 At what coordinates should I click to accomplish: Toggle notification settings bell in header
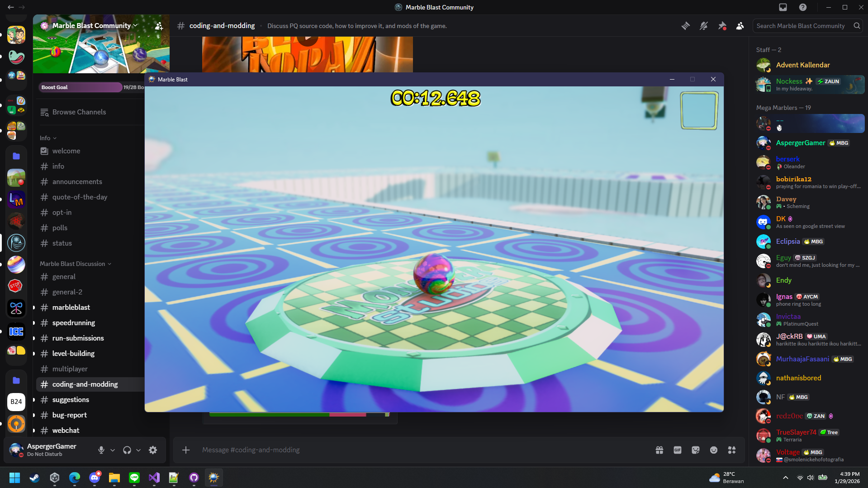click(x=704, y=26)
